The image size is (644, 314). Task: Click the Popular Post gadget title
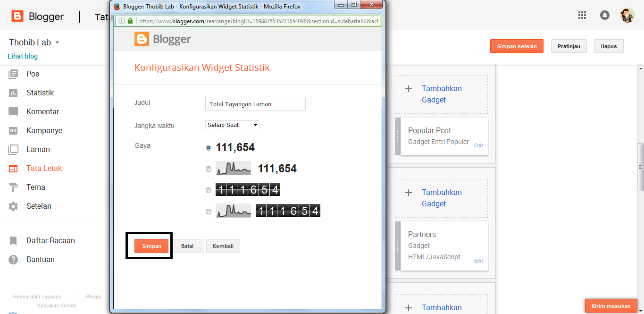[x=429, y=130]
